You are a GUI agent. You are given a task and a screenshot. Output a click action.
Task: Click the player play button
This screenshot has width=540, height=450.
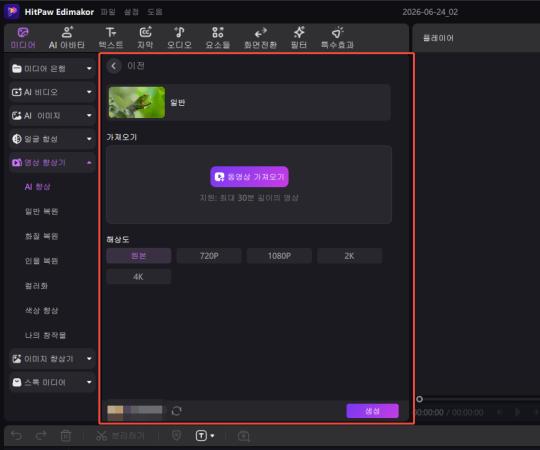[x=517, y=412]
